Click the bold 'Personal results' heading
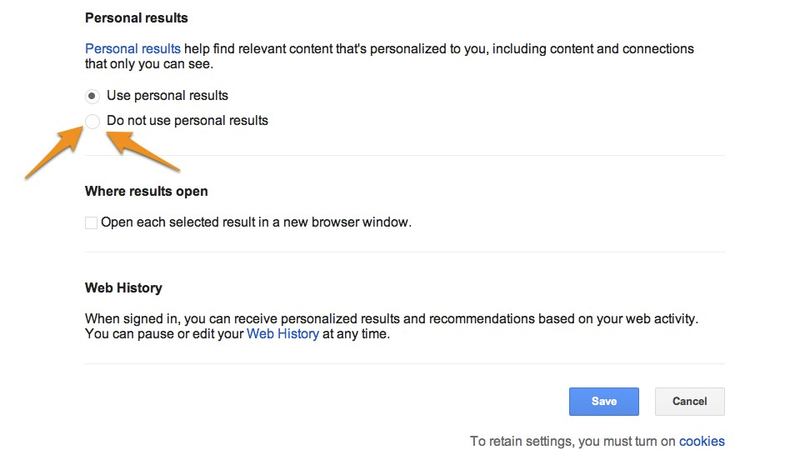The height and width of the screenshot is (450, 800). coord(136,18)
